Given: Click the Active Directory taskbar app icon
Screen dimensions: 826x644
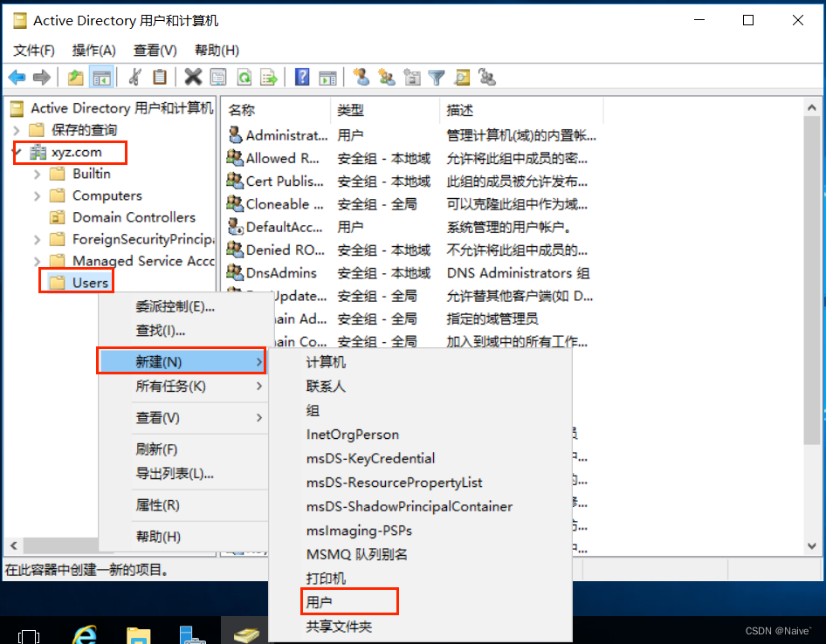Looking at the screenshot, I should 246,634.
